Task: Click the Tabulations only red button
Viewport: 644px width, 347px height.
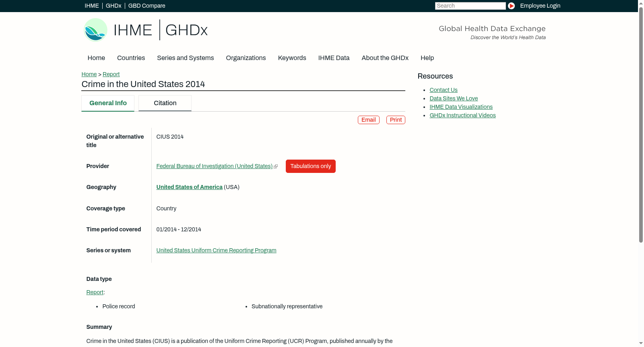Action: (311, 166)
